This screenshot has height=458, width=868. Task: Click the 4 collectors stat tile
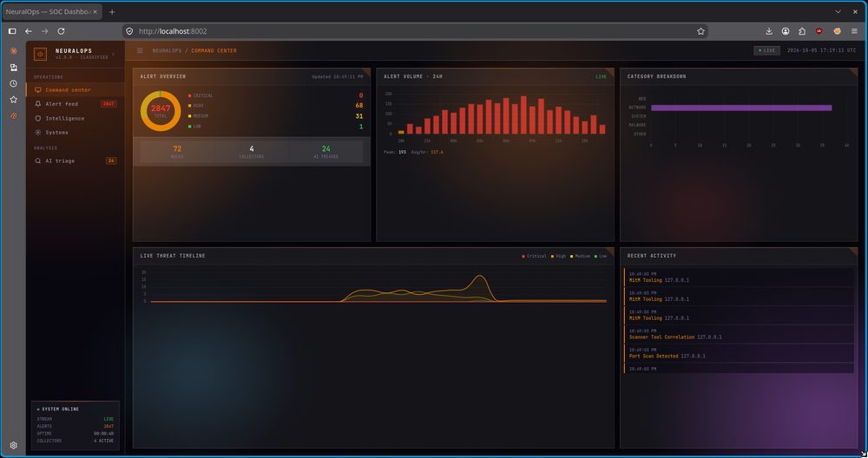coord(252,152)
